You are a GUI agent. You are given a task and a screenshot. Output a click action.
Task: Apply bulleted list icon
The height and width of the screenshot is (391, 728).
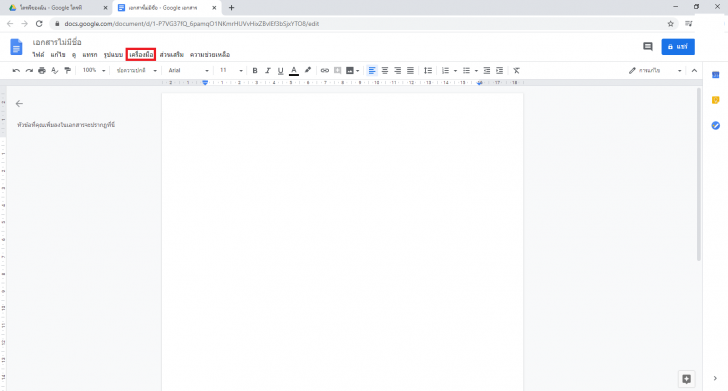[x=466, y=71]
